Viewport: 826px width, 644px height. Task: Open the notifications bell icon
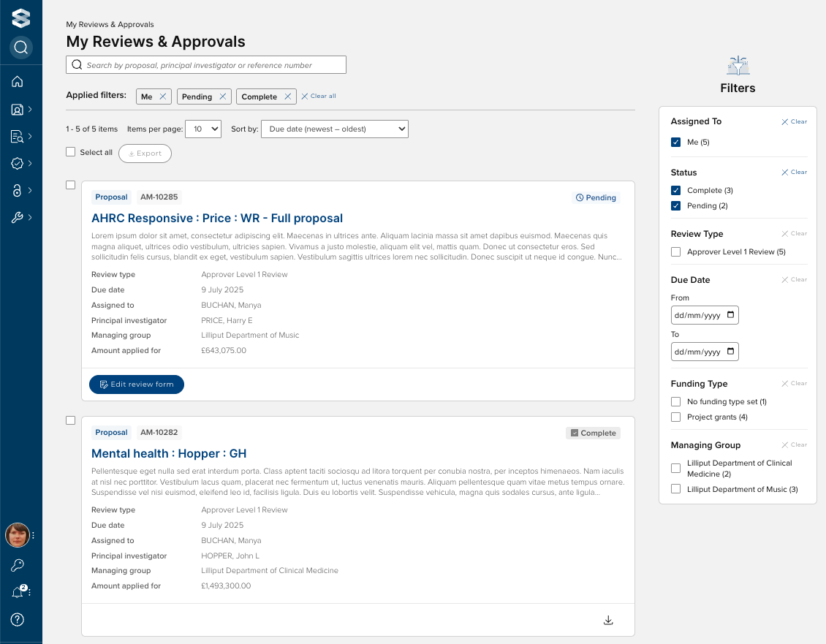pos(18,592)
